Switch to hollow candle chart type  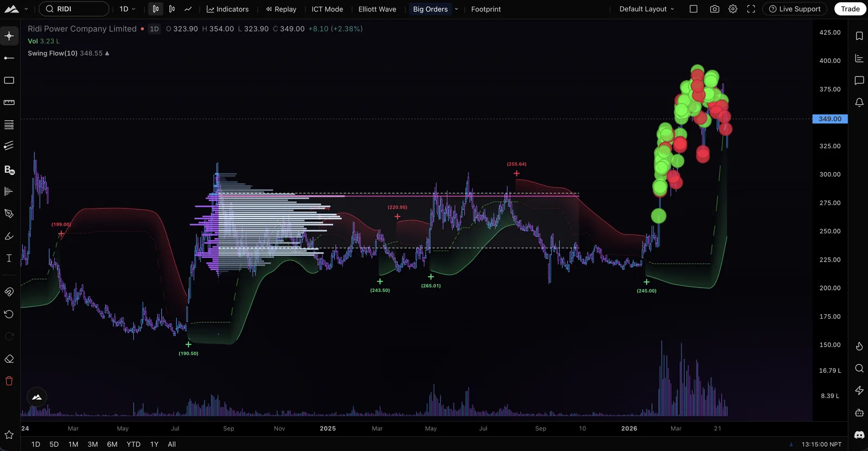172,9
